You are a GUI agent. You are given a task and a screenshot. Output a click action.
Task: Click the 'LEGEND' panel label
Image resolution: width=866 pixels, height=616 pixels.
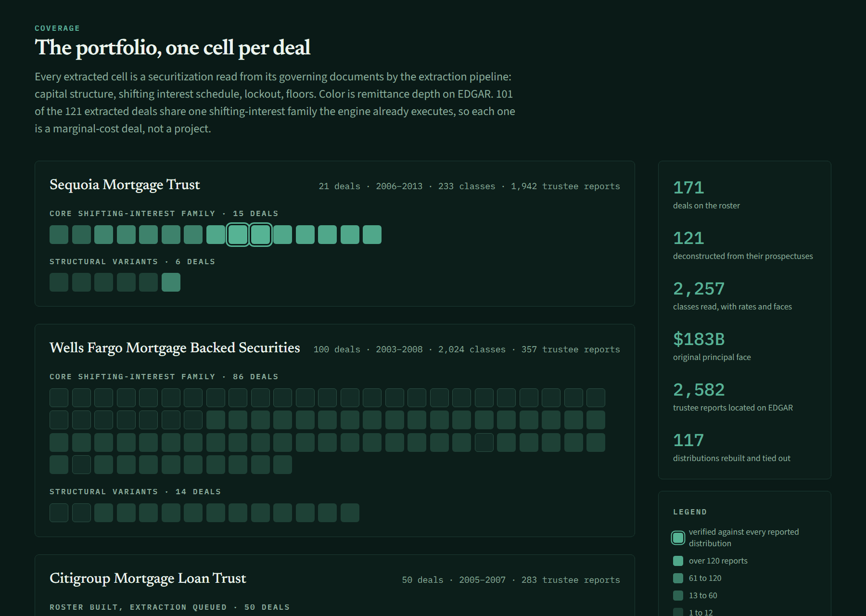tap(690, 512)
